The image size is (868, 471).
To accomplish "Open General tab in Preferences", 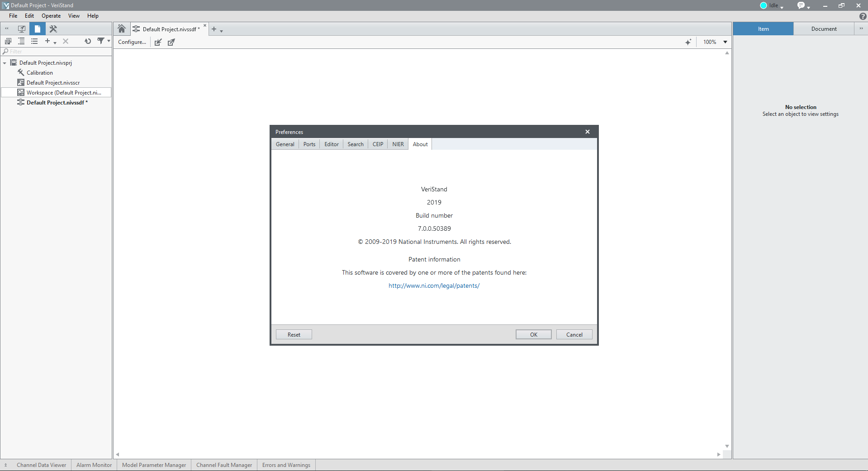I will 285,144.
